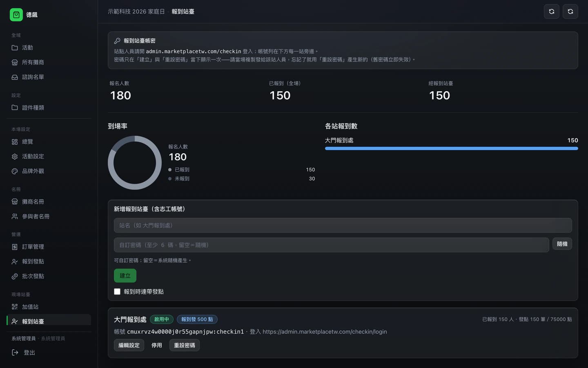The height and width of the screenshot is (368, 588).
Task: Click the 隨機 password button
Action: pos(562,244)
